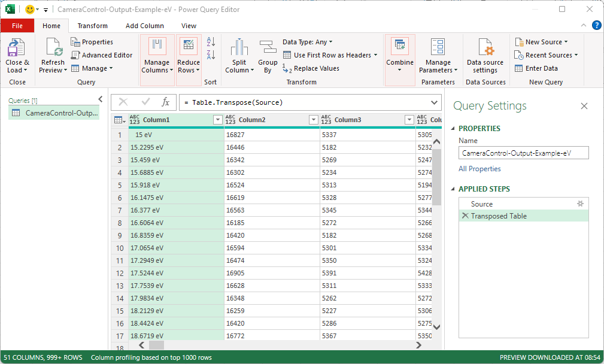
Task: Select the CameraControl-Outp... query
Action: click(54, 113)
